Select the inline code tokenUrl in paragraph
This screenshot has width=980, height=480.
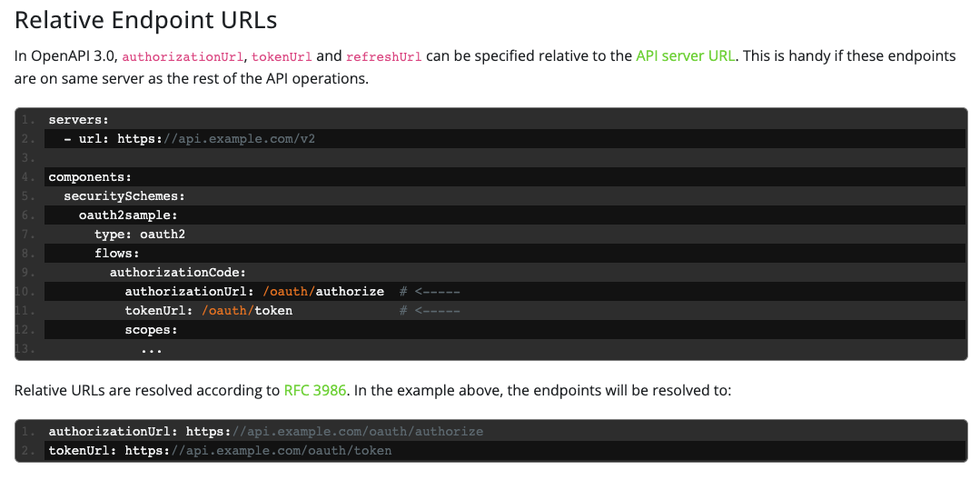282,56
